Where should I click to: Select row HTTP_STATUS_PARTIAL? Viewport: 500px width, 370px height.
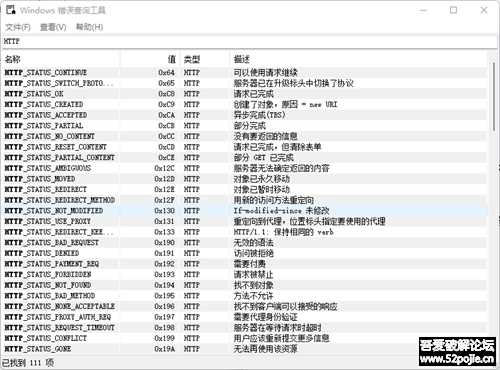(245, 126)
